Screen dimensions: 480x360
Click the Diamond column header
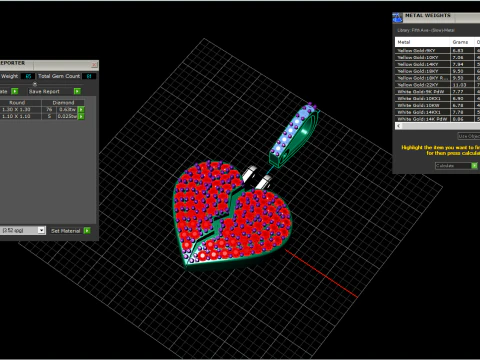63,103
